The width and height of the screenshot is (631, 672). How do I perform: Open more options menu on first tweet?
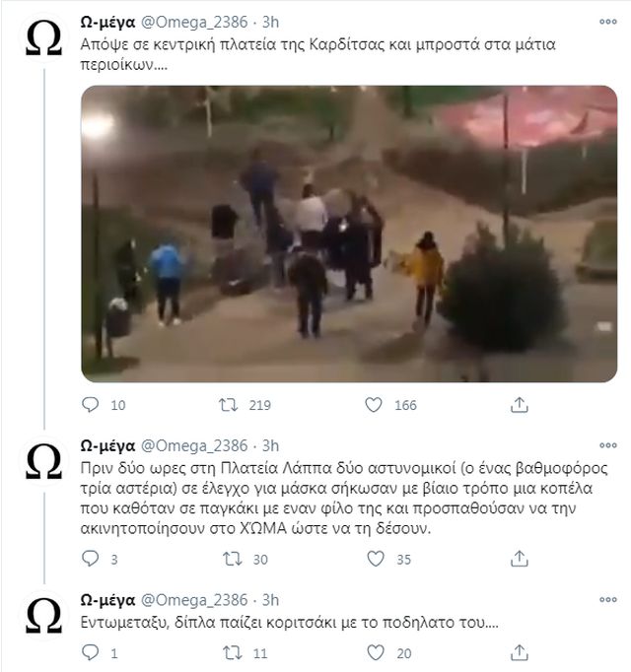[608, 22]
